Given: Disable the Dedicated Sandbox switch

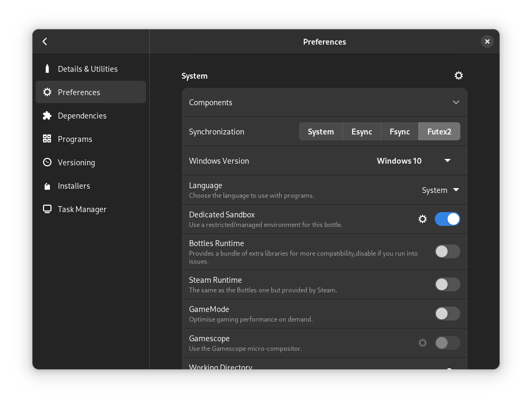Looking at the screenshot, I should (447, 219).
